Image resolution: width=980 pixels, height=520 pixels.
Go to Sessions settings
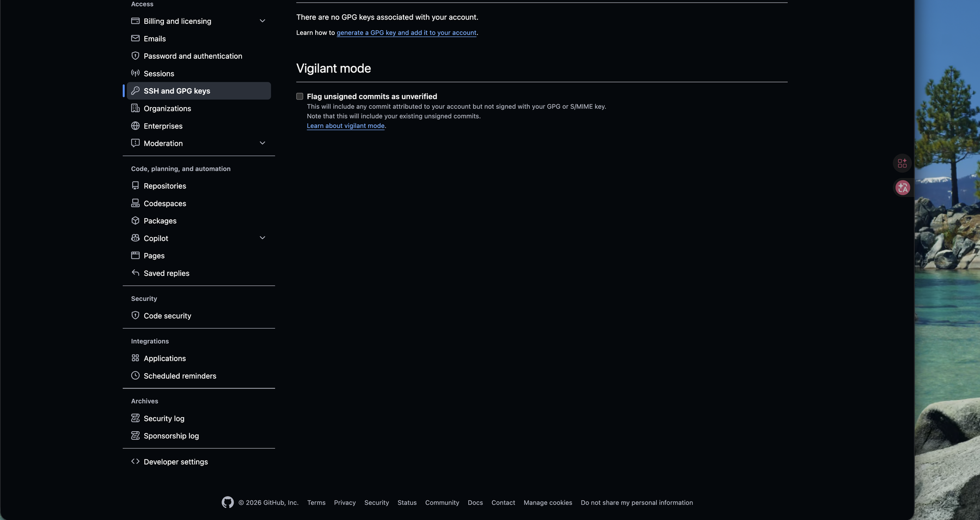(x=199, y=73)
